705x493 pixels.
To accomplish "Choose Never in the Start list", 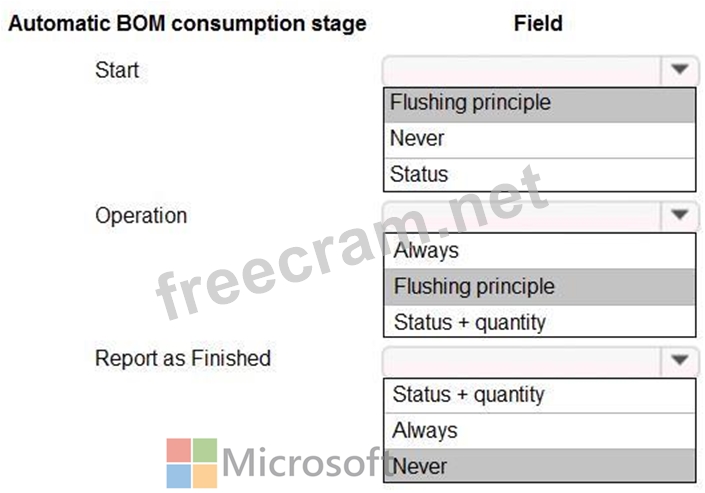I will pyautogui.click(x=540, y=140).
